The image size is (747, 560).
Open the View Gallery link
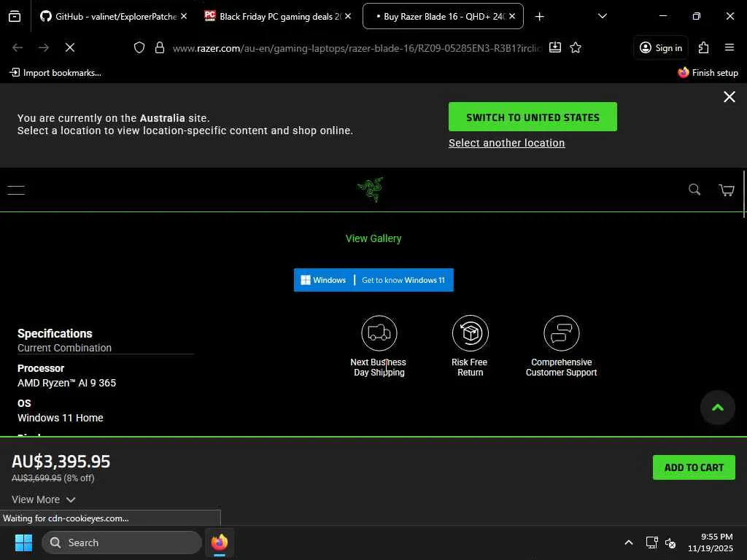pyautogui.click(x=373, y=238)
